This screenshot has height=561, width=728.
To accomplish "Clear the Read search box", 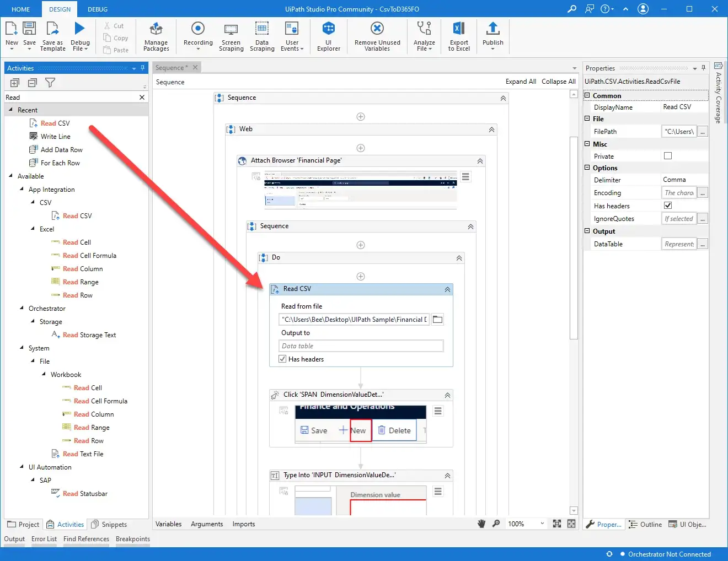I will [x=142, y=97].
